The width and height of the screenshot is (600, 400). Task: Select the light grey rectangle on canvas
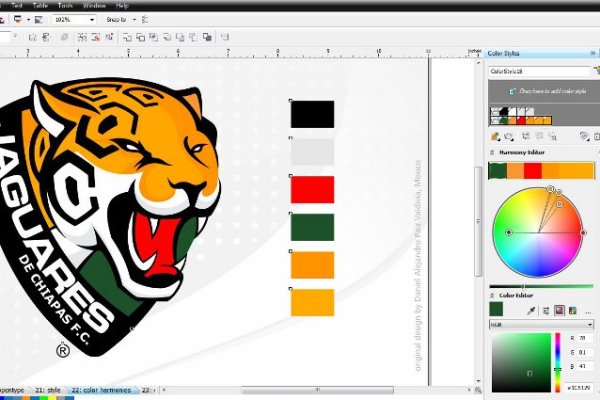pos(312,152)
